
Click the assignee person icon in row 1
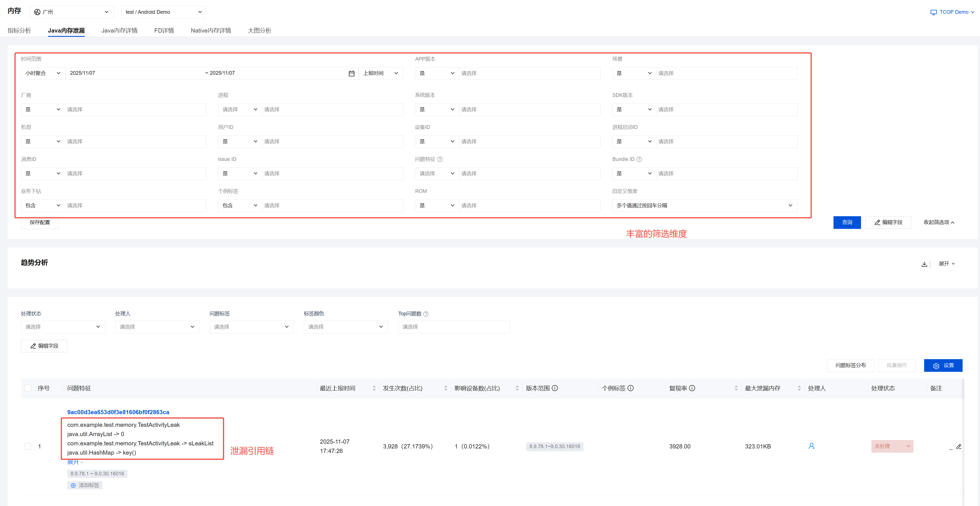point(811,446)
